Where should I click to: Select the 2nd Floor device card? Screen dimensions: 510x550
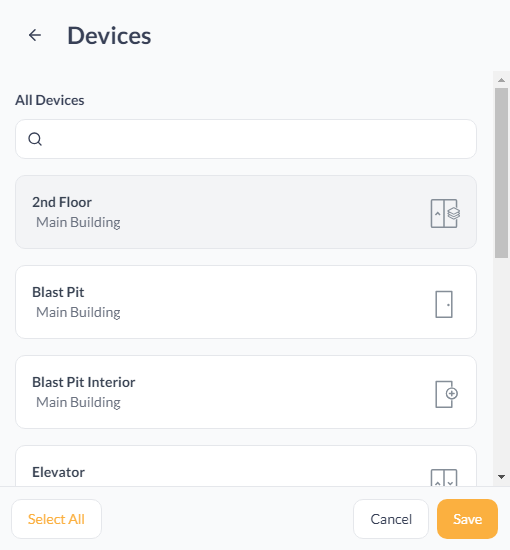tap(246, 212)
